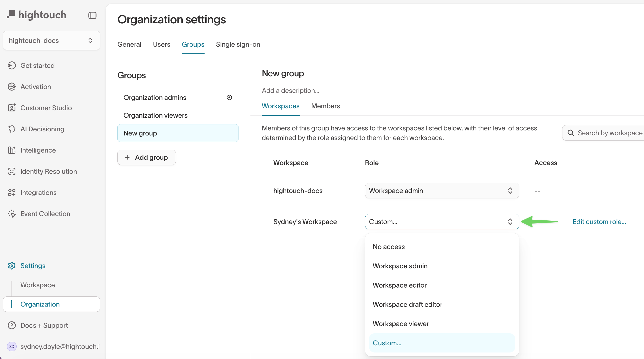Click the AI Decisioning icon
The height and width of the screenshot is (359, 644).
pos(12,129)
